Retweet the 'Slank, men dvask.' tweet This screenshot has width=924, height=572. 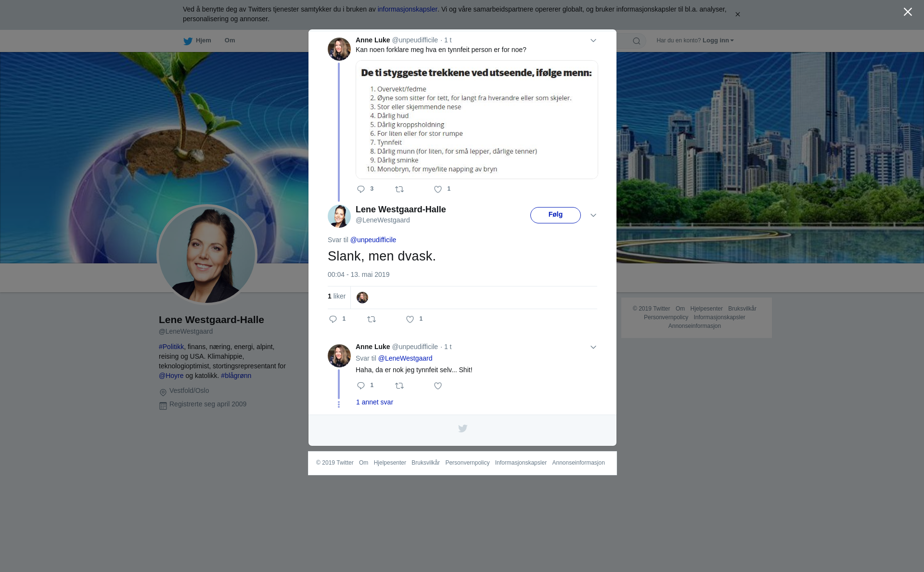point(372,319)
